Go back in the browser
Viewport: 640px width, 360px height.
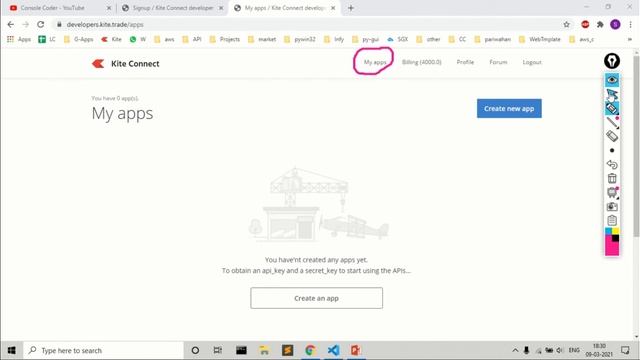tap(11, 24)
